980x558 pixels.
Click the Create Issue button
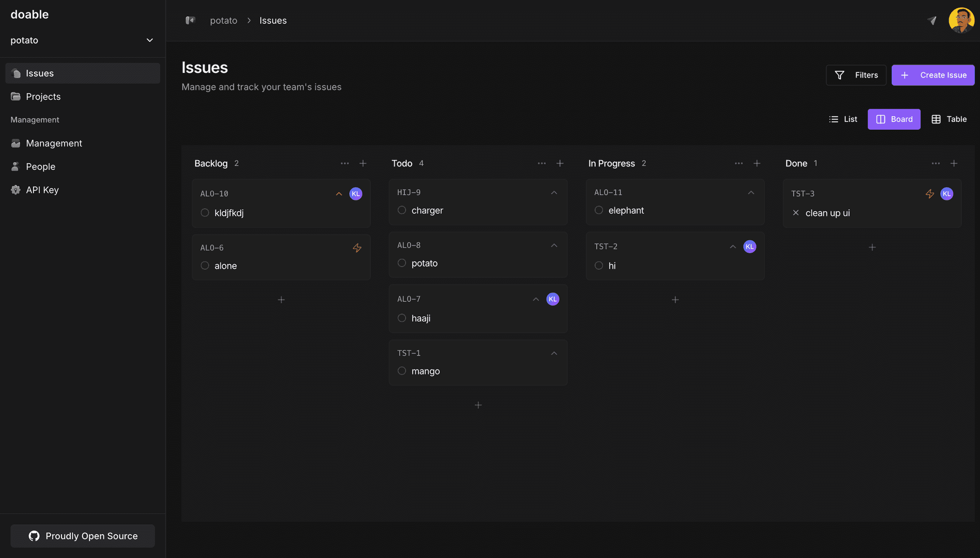pyautogui.click(x=933, y=75)
